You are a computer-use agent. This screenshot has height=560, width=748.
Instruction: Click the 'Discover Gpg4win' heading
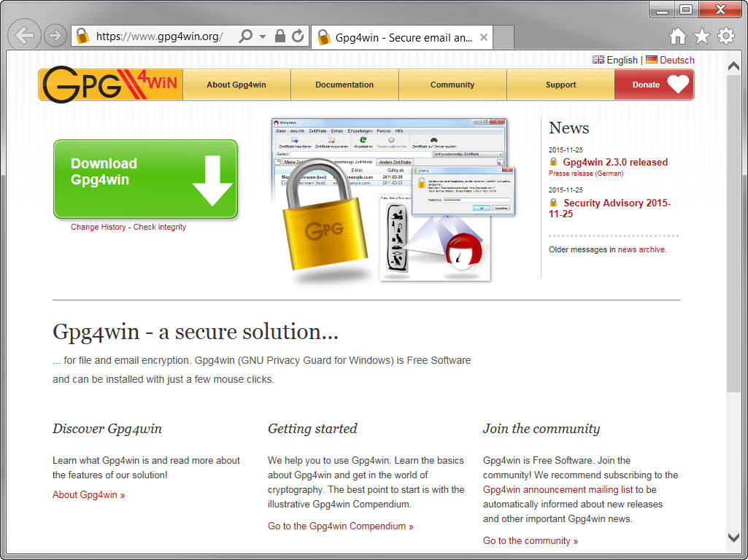(107, 429)
